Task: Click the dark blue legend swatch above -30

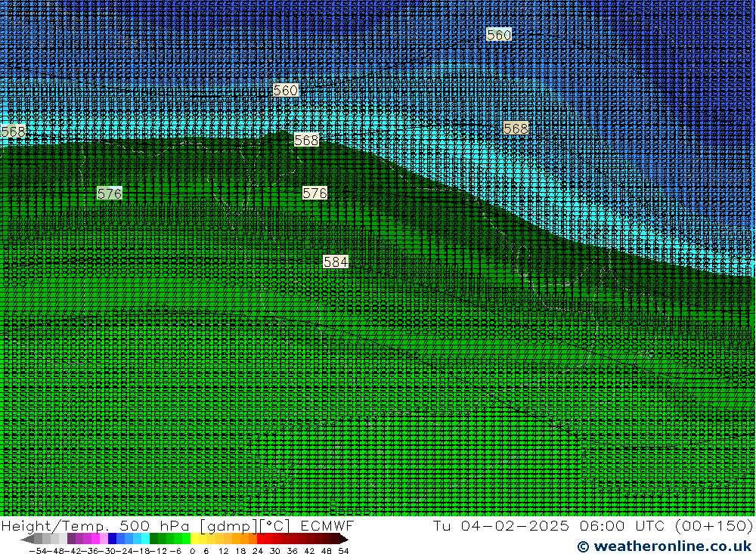Action: pyautogui.click(x=113, y=539)
